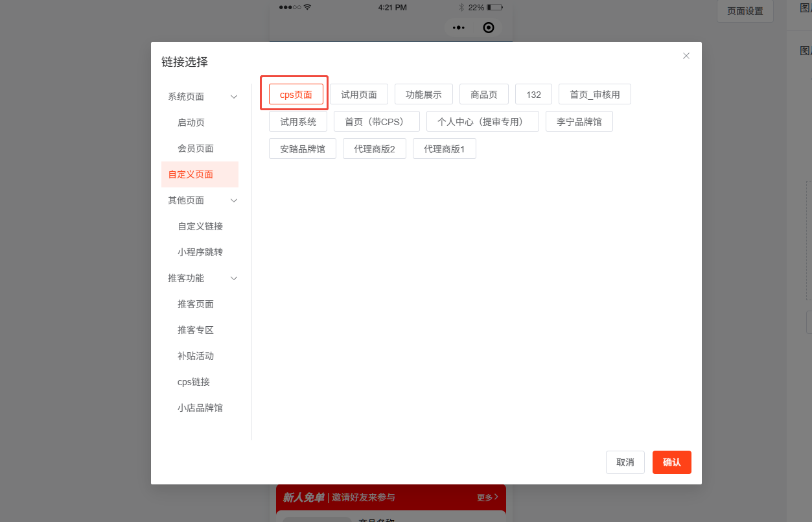The width and height of the screenshot is (812, 522).
Task: Select 个人中心（提审专用）page tag
Action: click(483, 121)
